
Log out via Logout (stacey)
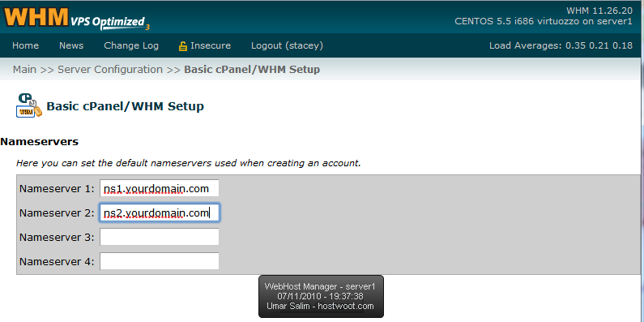click(287, 45)
